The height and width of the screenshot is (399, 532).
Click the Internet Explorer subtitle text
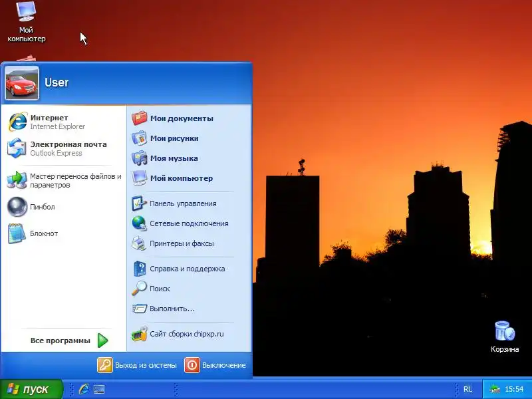tap(58, 126)
